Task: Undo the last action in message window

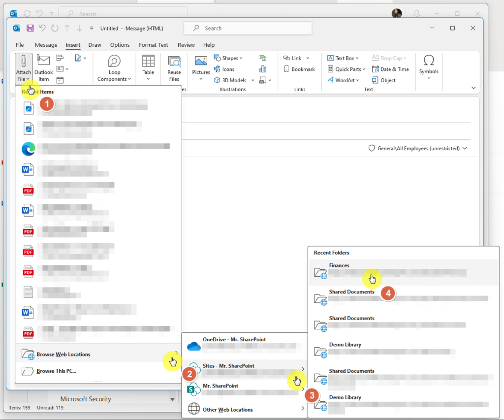Action: [42, 28]
